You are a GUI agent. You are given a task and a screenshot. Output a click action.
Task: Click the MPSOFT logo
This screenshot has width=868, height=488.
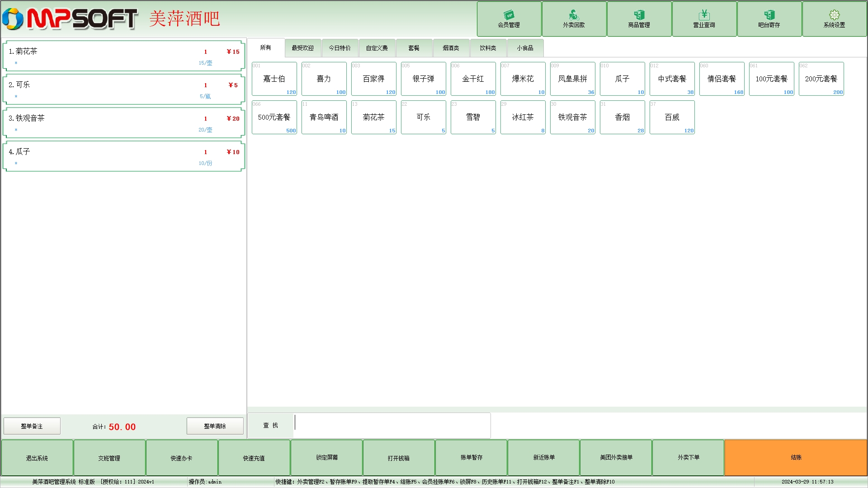(70, 19)
